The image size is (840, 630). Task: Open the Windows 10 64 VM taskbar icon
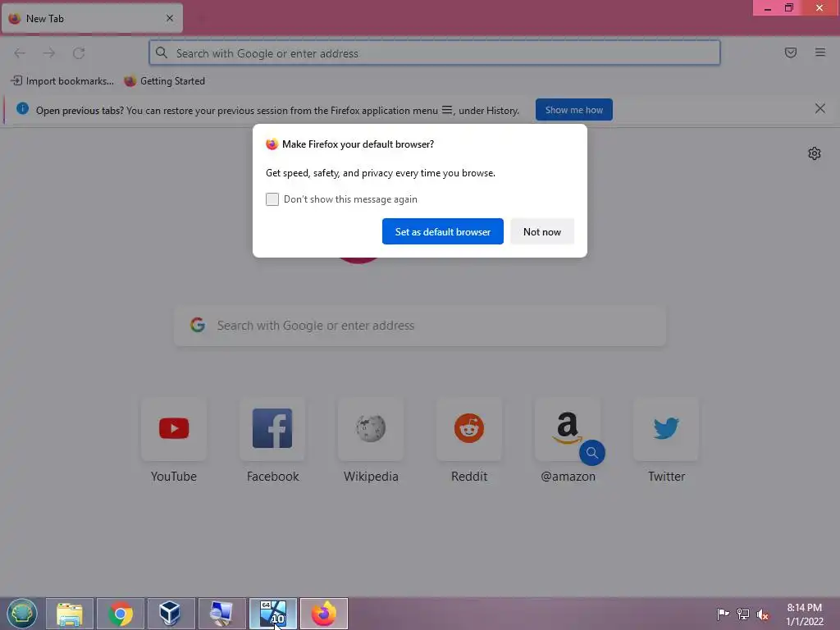pyautogui.click(x=272, y=614)
